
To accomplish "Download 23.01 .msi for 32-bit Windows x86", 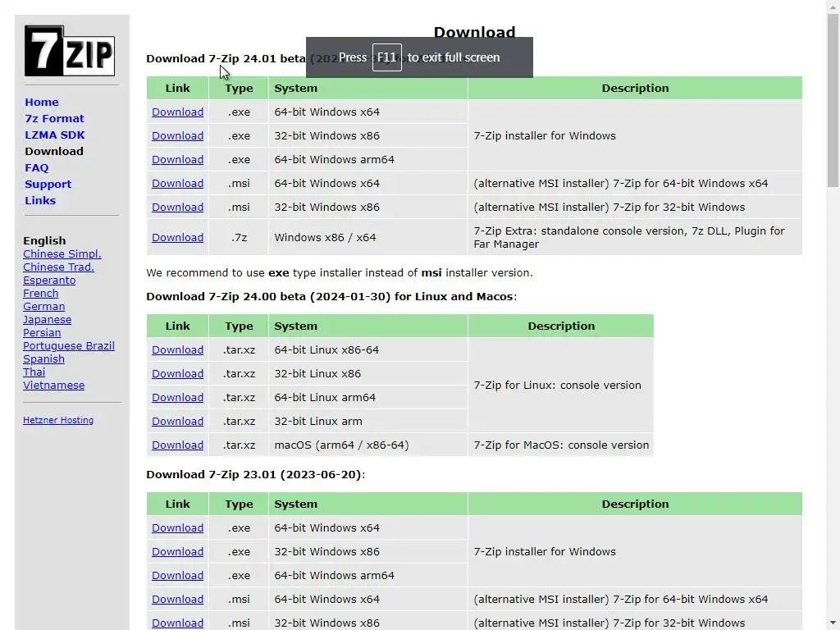I will tap(177, 623).
